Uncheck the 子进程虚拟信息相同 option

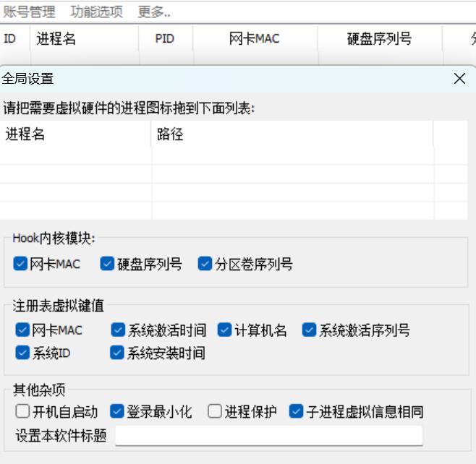tap(296, 411)
